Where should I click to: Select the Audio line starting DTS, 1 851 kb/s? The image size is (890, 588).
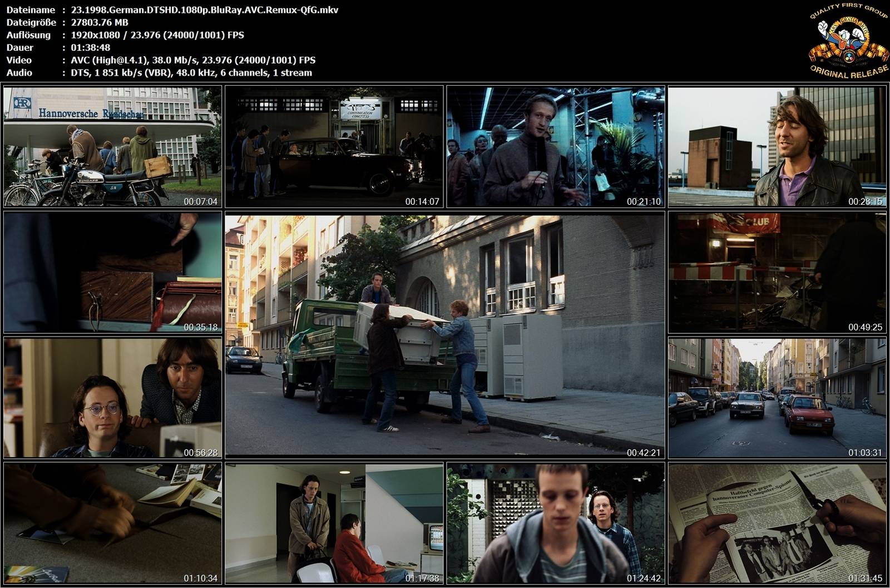pos(191,72)
